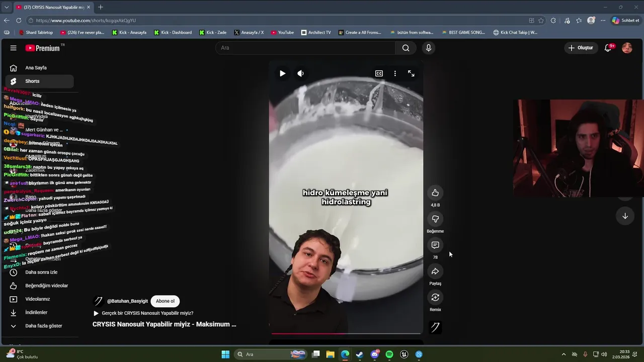644x362 pixels.
Task: Open the comments (78) panel
Action: click(435, 245)
